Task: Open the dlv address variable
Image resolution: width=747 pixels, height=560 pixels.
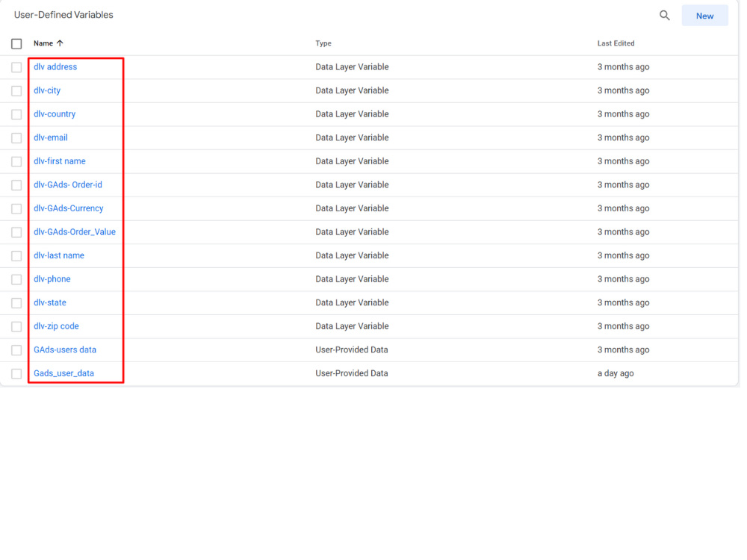Action: (x=55, y=66)
